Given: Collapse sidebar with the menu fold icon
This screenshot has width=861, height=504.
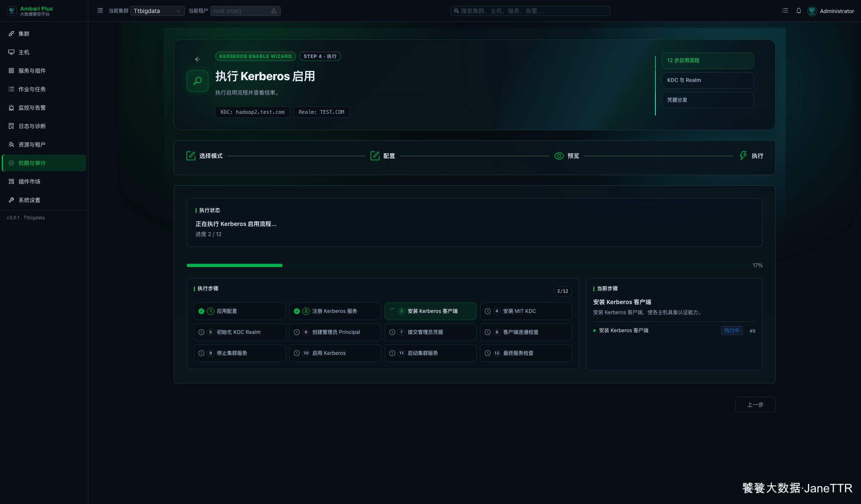Looking at the screenshot, I should [100, 11].
